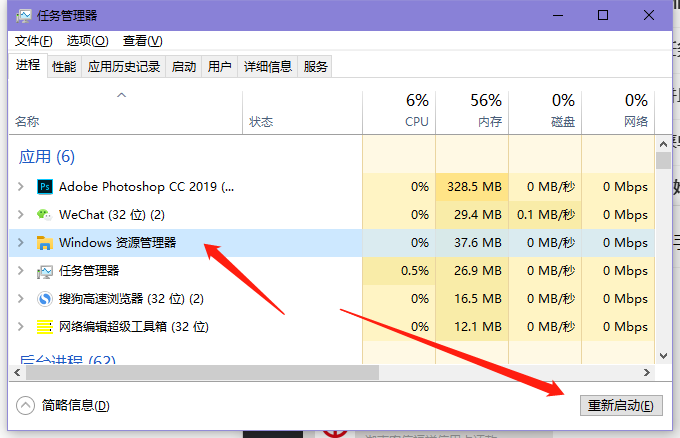The image size is (680, 438).
Task: Click the vertical scrollbar up arrow
Action: (663, 144)
